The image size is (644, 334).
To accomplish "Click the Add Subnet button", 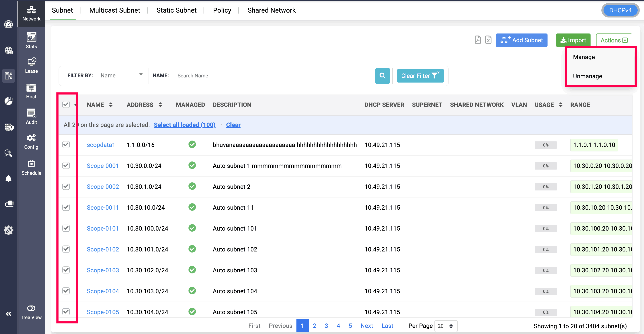I will tap(522, 40).
